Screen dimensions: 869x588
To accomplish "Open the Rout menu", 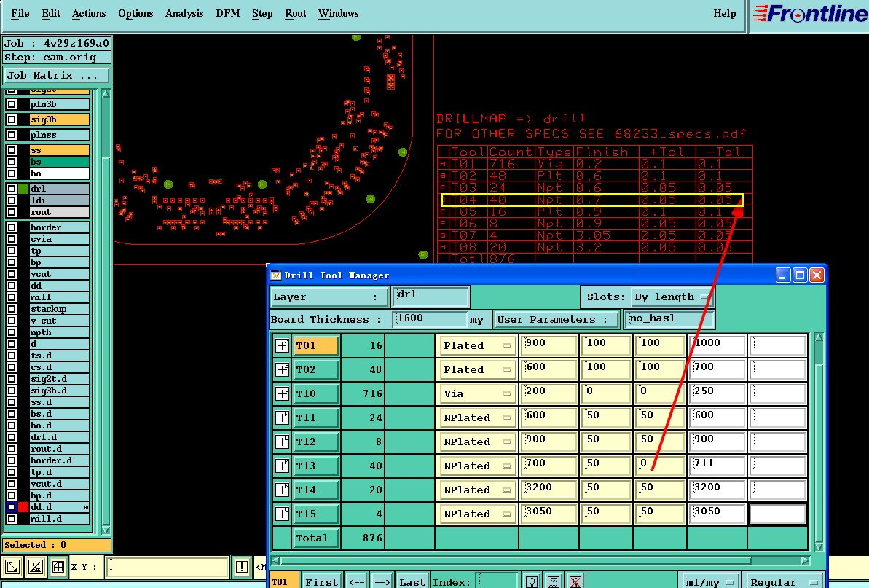I will click(x=296, y=13).
